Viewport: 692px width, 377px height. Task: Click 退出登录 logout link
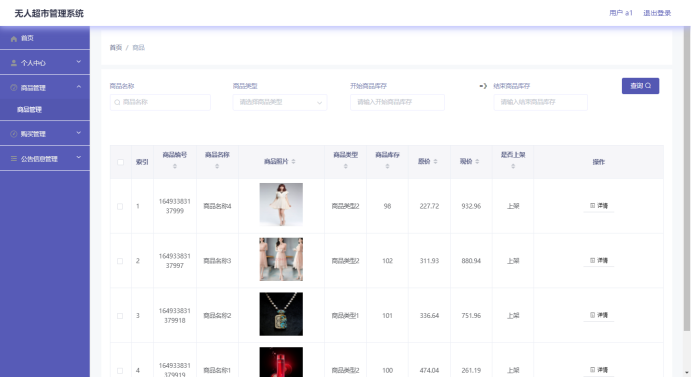tap(657, 13)
